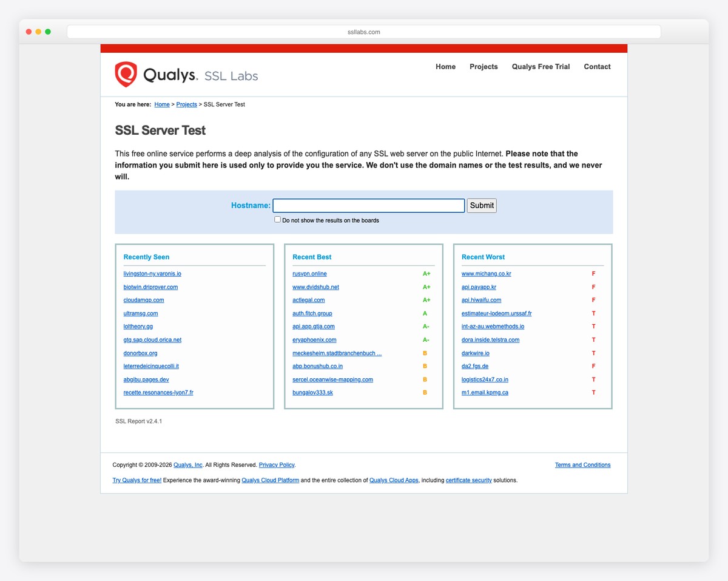Open auth.fitch.group report link
The width and height of the screenshot is (728, 581).
pyautogui.click(x=312, y=314)
